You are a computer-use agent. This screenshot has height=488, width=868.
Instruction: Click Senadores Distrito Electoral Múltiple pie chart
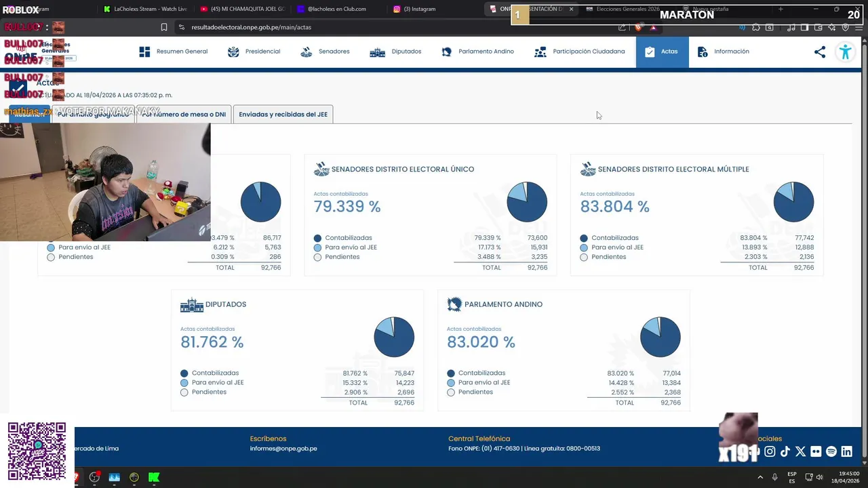click(x=793, y=202)
